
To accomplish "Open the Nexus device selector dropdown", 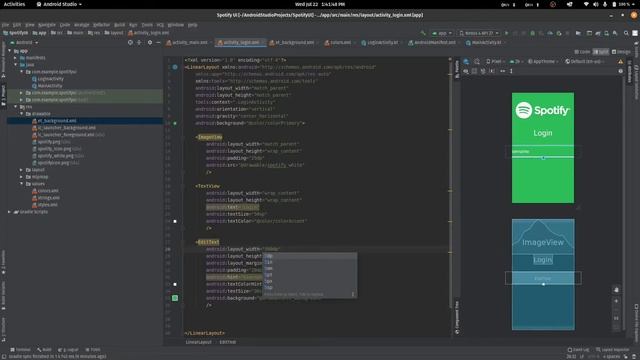I will coord(479,33).
